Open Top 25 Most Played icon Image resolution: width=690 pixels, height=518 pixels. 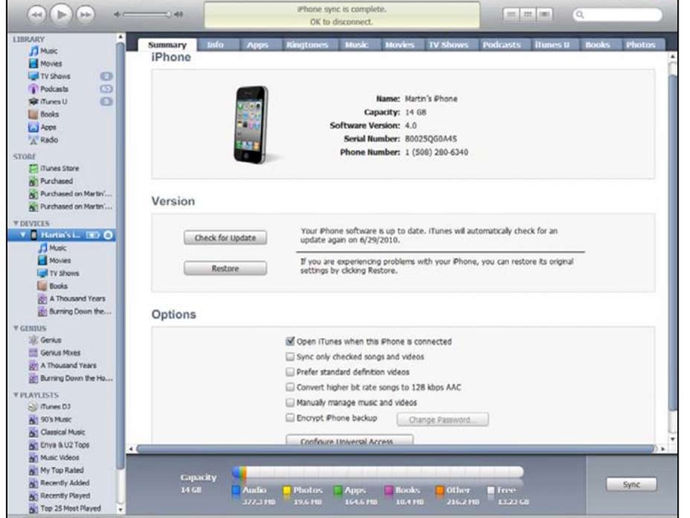tap(33, 509)
